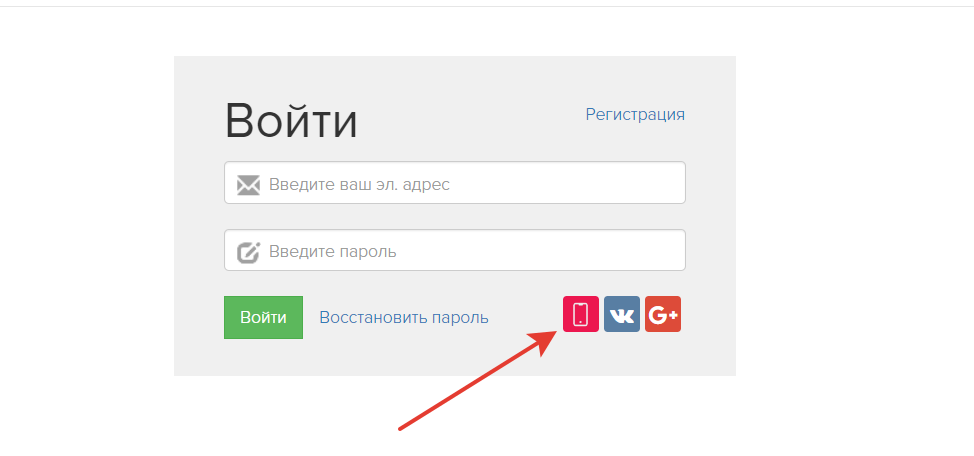Log in via Google+ icon
The image size is (974, 456).
pyautogui.click(x=663, y=314)
